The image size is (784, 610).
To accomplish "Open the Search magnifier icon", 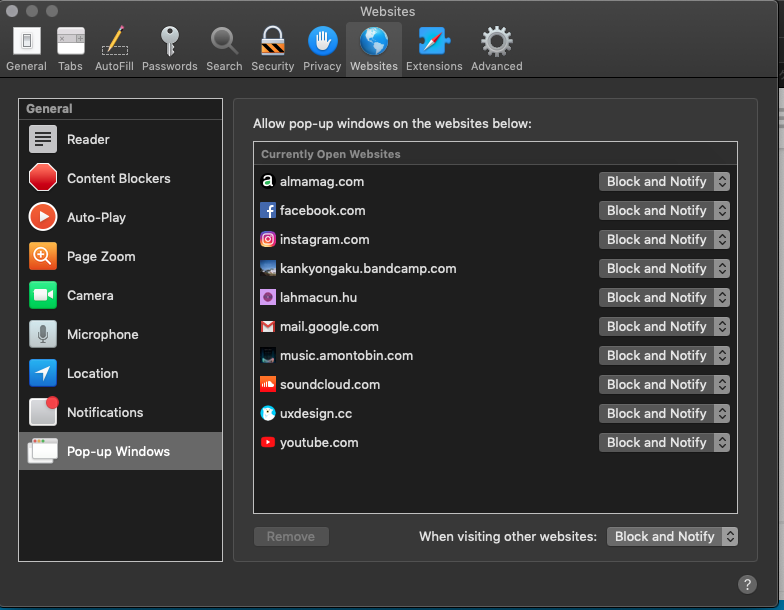I will coord(224,41).
